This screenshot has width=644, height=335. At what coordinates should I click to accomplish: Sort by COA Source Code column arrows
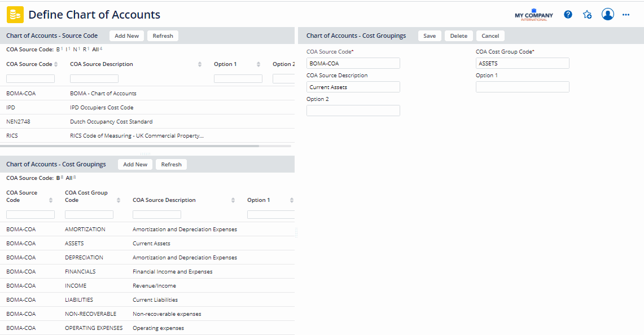[56, 64]
